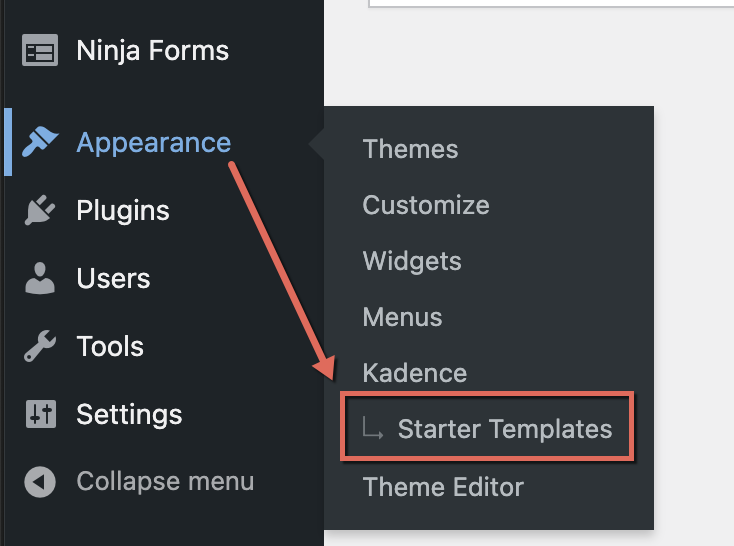
Task: Click the Users person silhouette icon
Action: point(40,279)
